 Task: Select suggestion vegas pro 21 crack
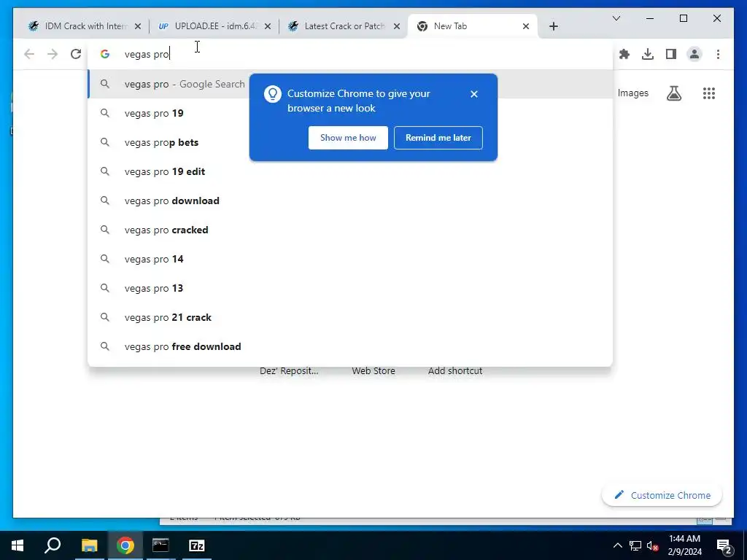tap(350, 317)
